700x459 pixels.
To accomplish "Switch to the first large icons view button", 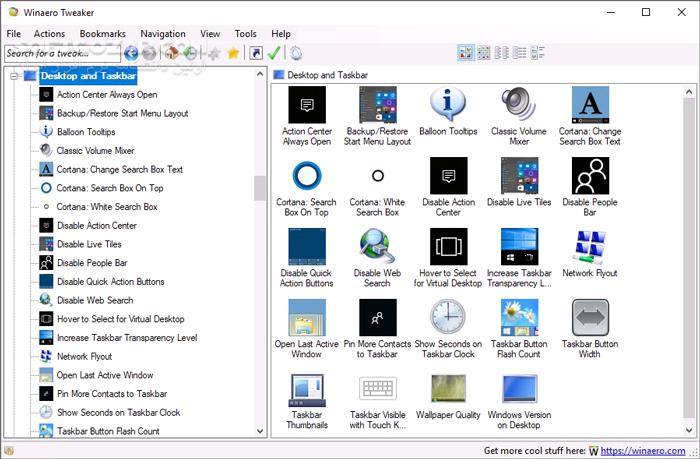I will click(x=466, y=53).
